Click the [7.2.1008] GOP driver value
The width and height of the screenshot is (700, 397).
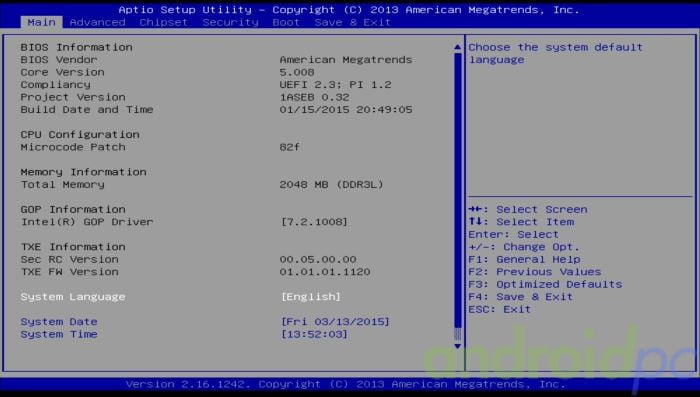[314, 222]
